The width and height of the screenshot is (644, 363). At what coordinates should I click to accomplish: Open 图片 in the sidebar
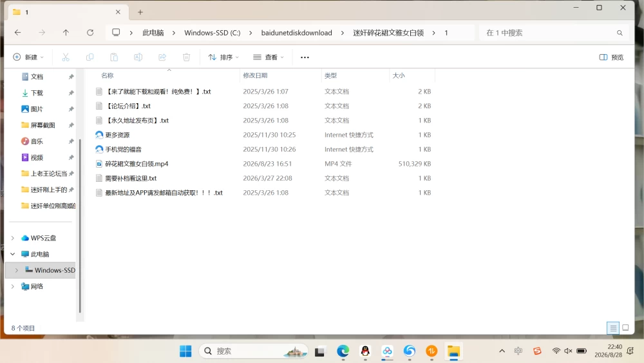[x=37, y=109]
